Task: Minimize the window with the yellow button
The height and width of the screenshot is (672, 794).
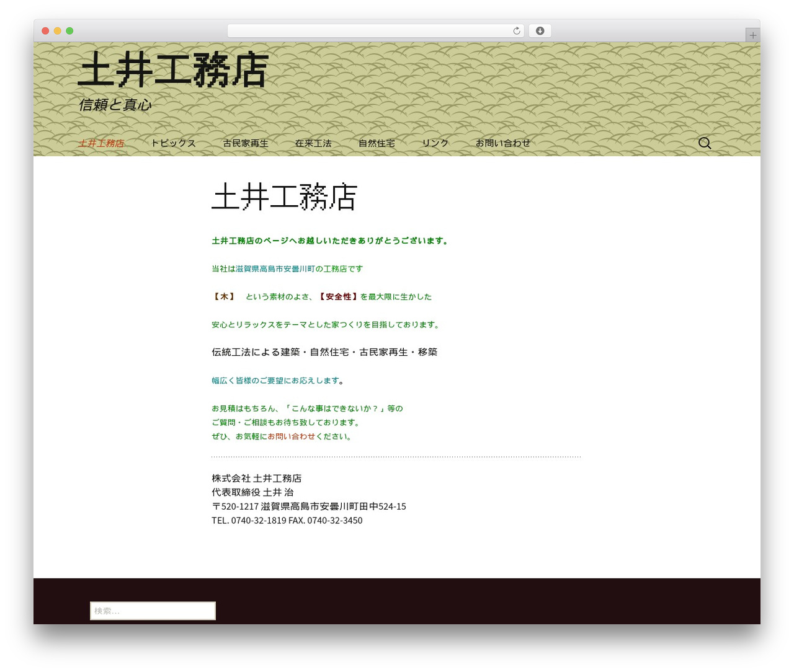Action: (58, 31)
